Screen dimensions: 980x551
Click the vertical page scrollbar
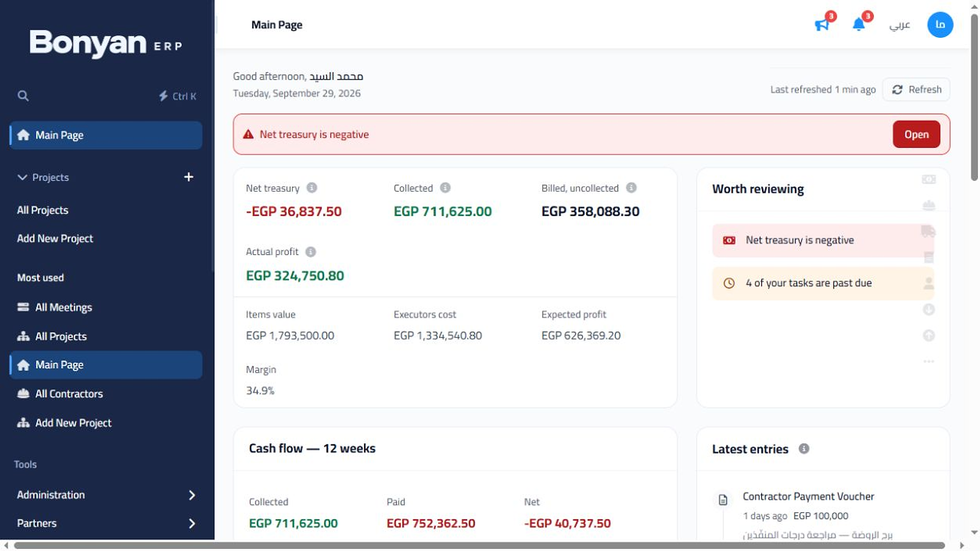(x=974, y=97)
